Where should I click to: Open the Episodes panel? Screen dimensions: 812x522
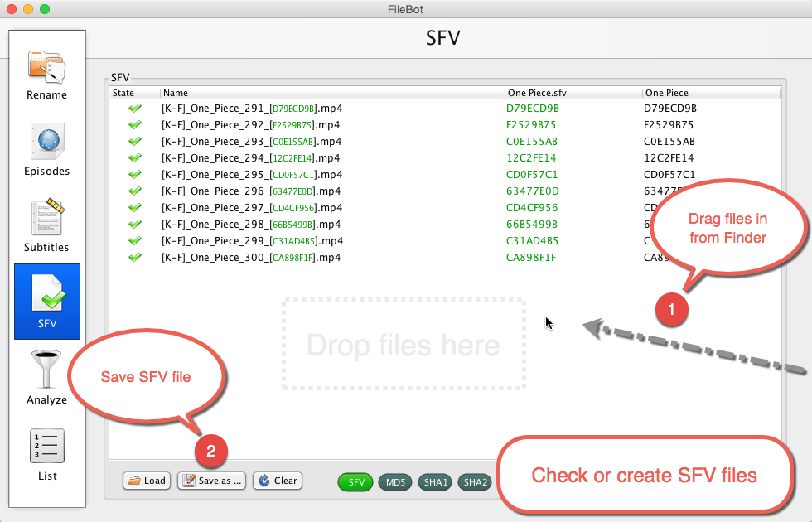46,150
